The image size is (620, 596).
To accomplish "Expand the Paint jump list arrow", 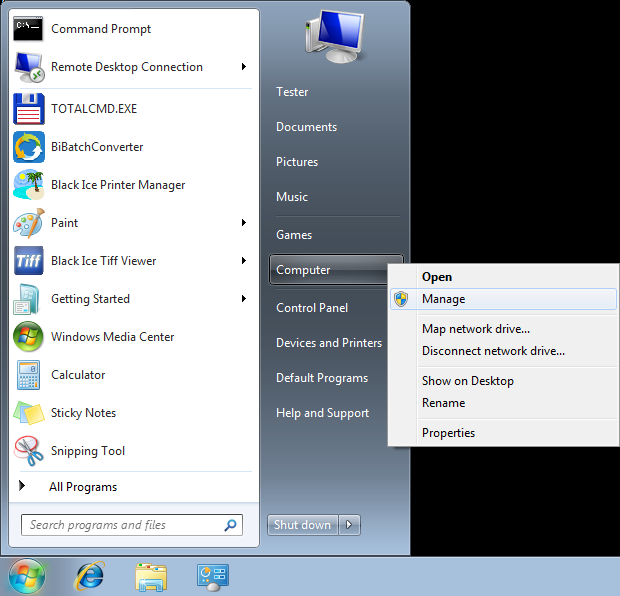I will click(x=244, y=223).
